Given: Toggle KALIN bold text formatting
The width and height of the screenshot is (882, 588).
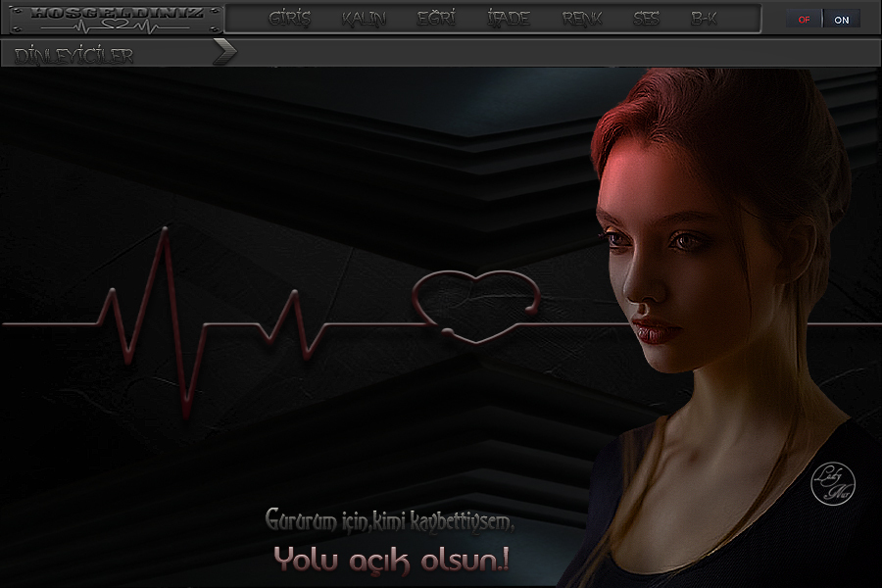Looking at the screenshot, I should pyautogui.click(x=364, y=19).
